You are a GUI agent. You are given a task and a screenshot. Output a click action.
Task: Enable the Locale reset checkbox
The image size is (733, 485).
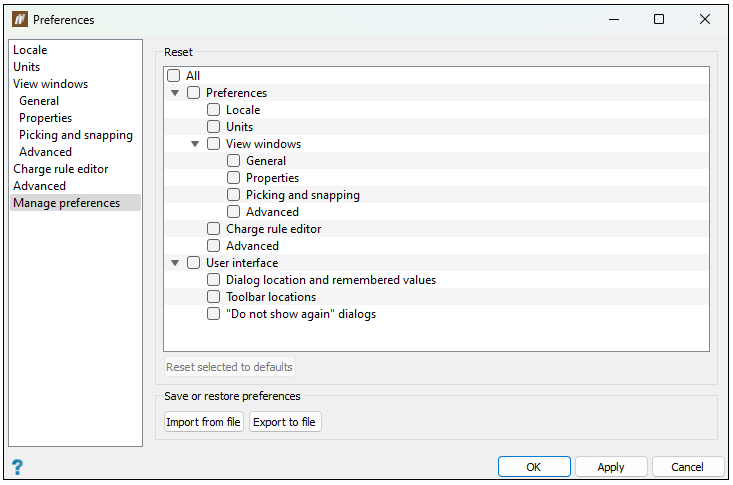214,109
